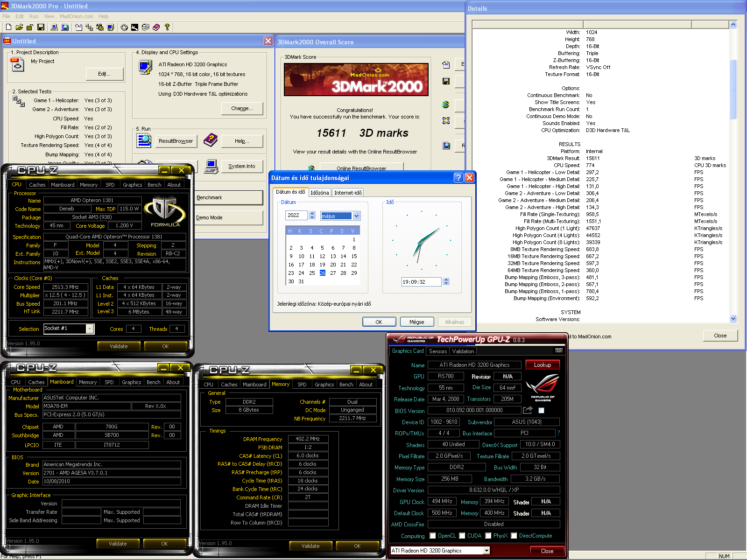Open the Run menu in 3DMark2000
The height and width of the screenshot is (560, 747).
(x=34, y=16)
